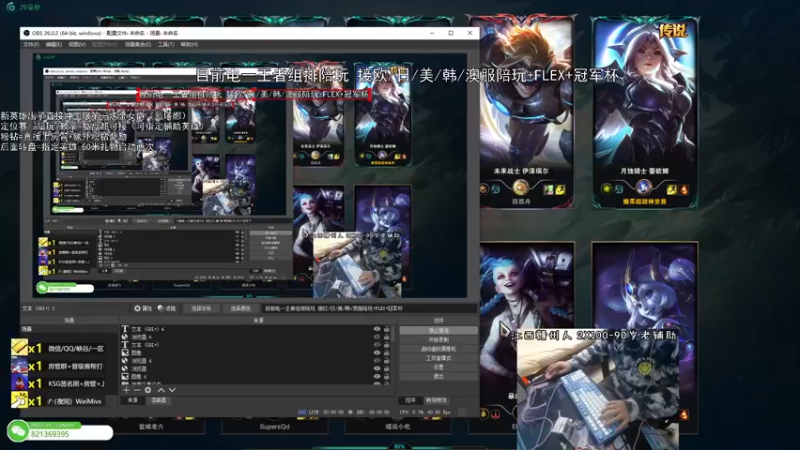Select the globe icon of 浏览器 4 source
Image resolution: width=800 pixels, height=450 pixels.
pos(124,360)
